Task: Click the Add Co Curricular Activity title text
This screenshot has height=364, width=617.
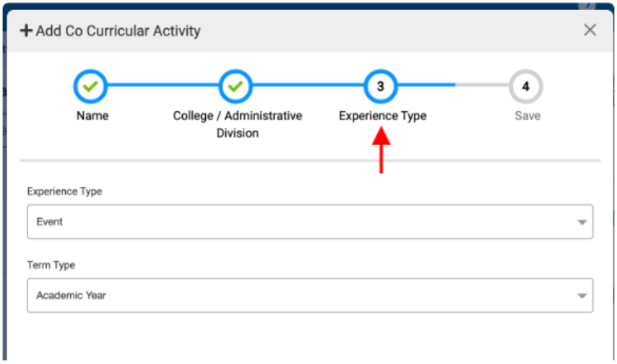Action: click(118, 31)
